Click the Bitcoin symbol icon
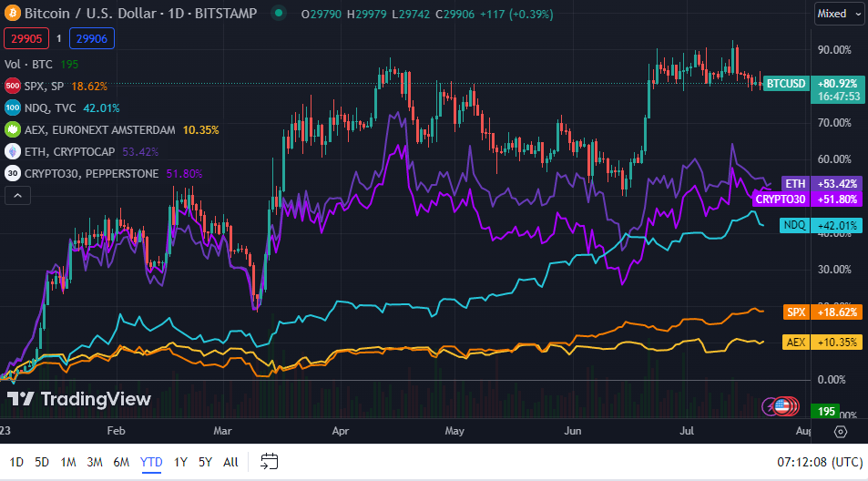Image resolution: width=868 pixels, height=481 pixels. coord(12,14)
